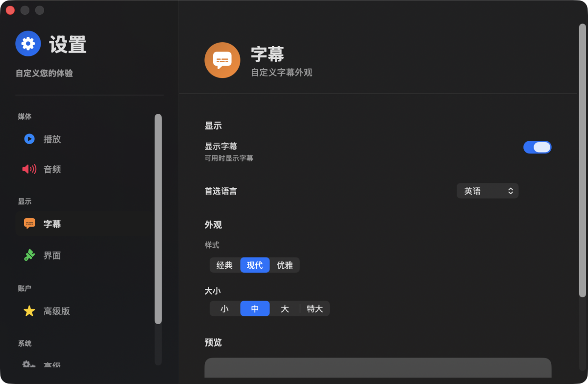The image size is (588, 384).
Task: Click the large orange 字幕 header icon
Action: tap(222, 60)
